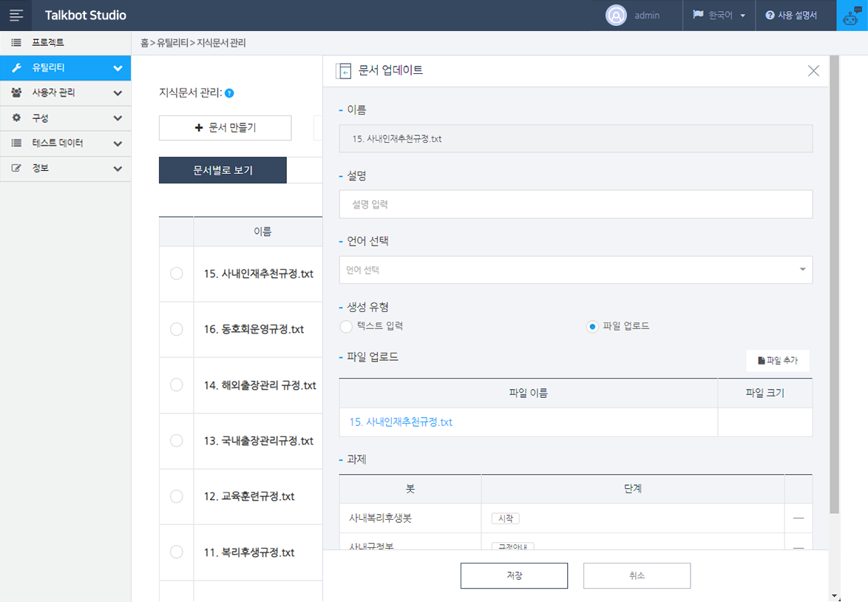Viewport: 868px width, 602px height.
Task: Click the hamburger menu icon
Action: point(16,15)
